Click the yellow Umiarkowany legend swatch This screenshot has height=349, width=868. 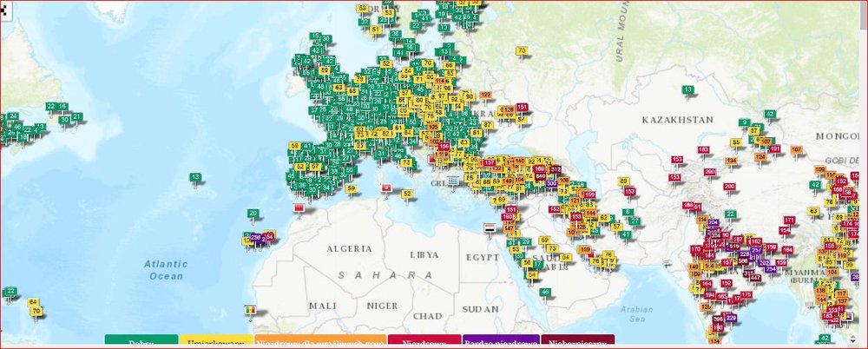pos(216,341)
